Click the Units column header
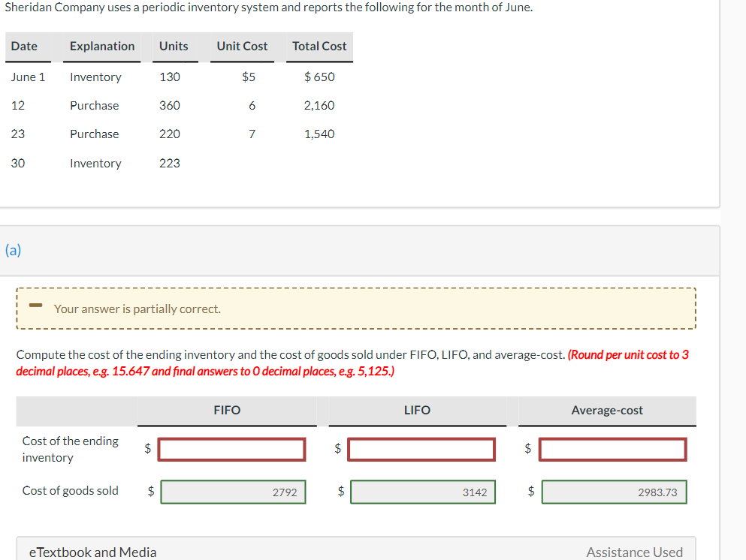Viewport: 746px width, 560px height. tap(174, 46)
